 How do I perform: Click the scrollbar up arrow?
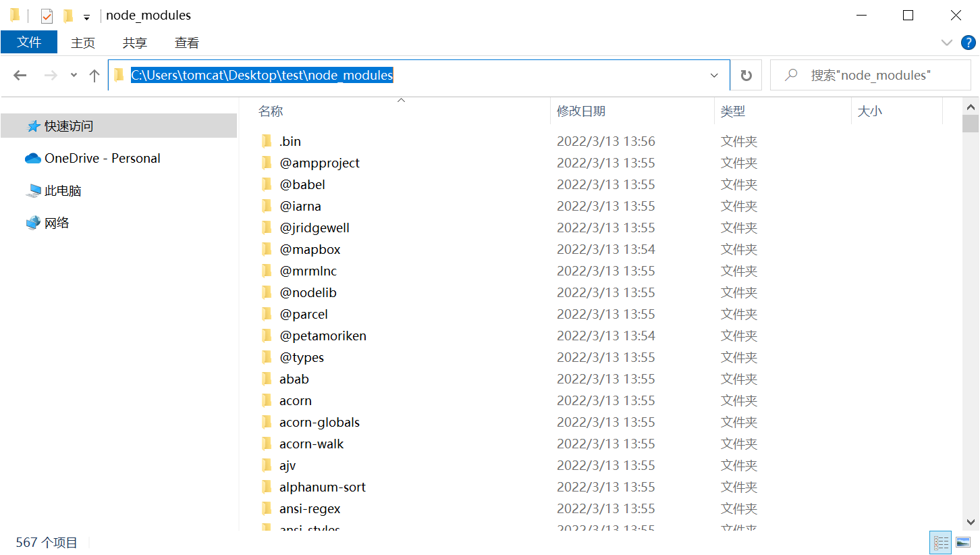coord(971,107)
